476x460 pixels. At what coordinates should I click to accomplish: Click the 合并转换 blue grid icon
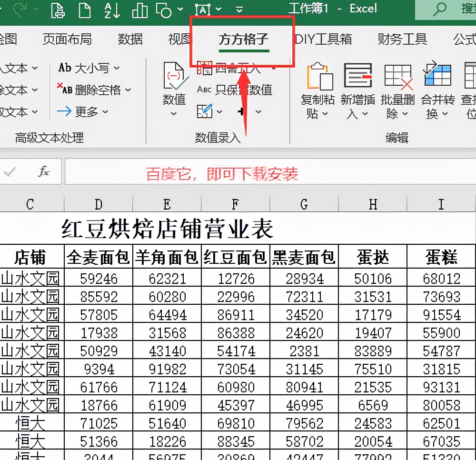(437, 73)
